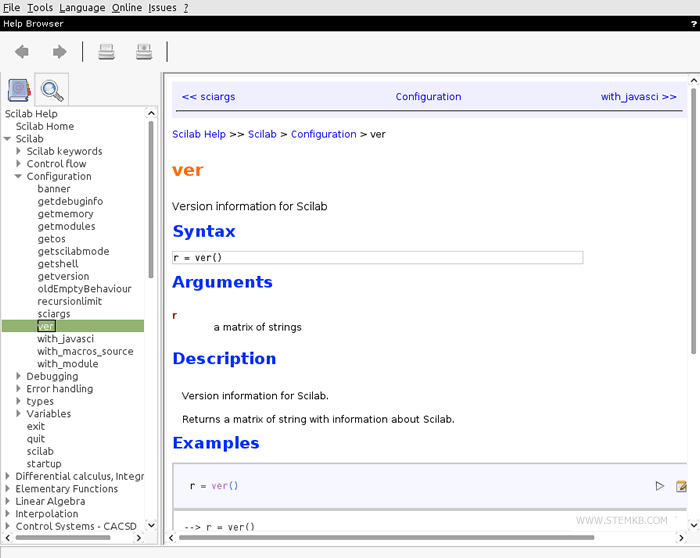The image size is (700, 558).
Task: Expand the Variables node
Action: pos(18,414)
